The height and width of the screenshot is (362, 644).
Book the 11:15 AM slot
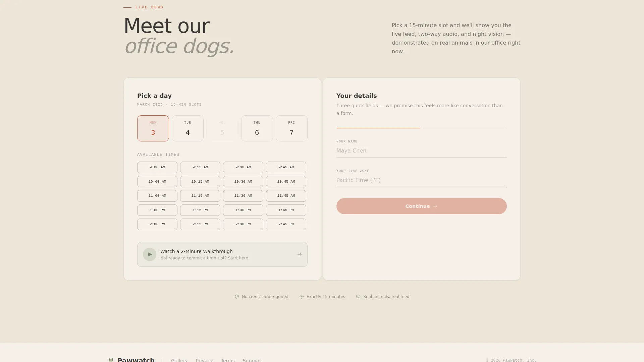click(200, 196)
